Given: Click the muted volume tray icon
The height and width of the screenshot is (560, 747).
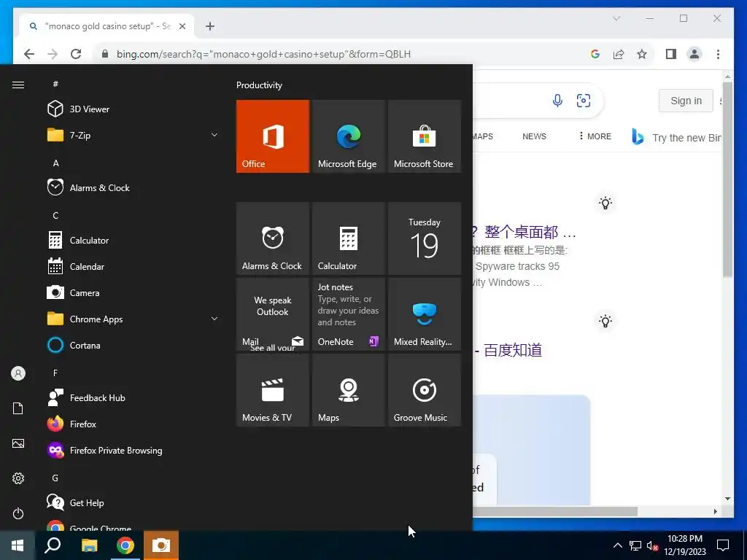Looking at the screenshot, I should 652,545.
